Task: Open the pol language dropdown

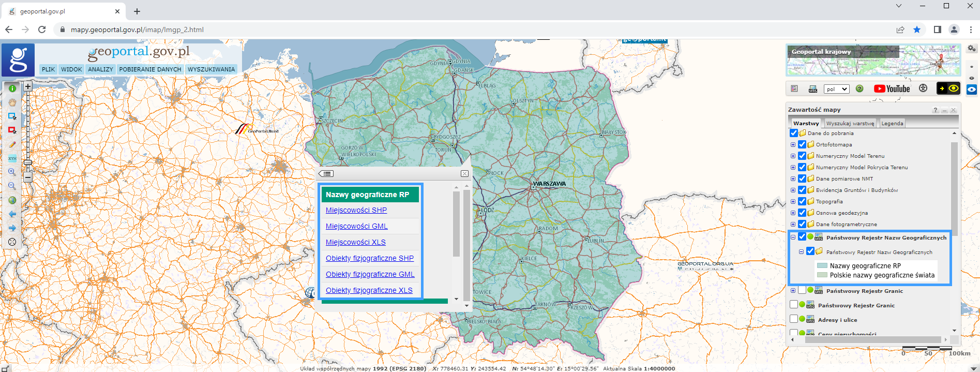Action: (x=836, y=89)
